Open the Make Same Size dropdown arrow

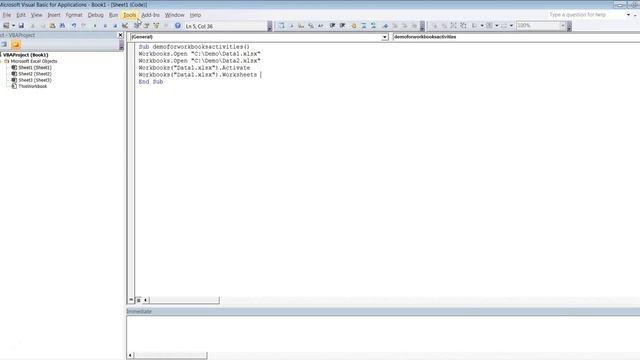coord(511,26)
